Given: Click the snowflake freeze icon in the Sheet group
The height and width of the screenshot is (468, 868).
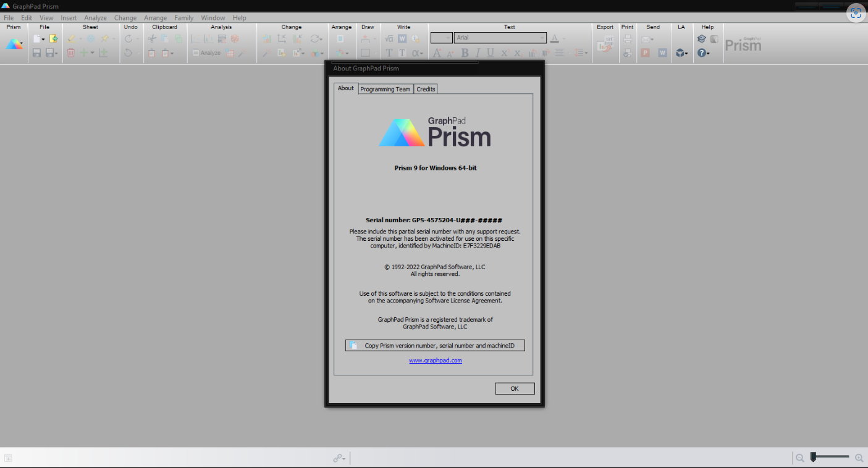Looking at the screenshot, I should [x=91, y=38].
